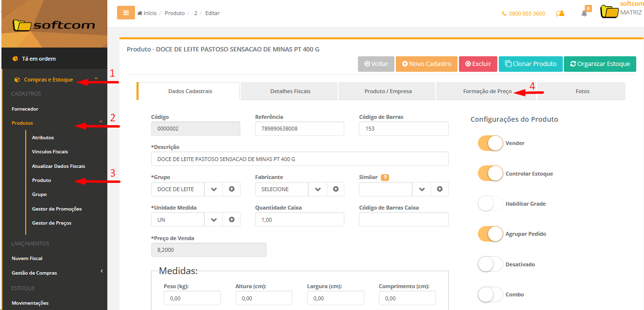Add new Unidade Medida with plus icon
Screen dimensions: 644x310
tap(232, 219)
